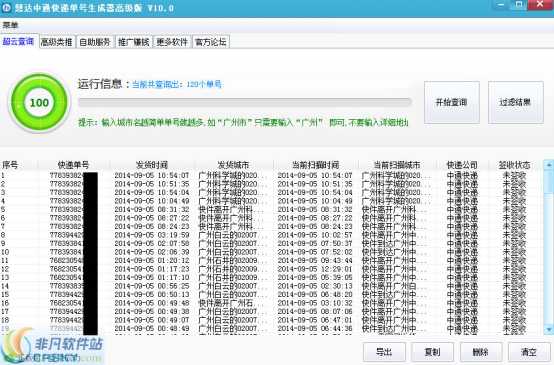Select row 12 ship time 2014-09-05 01:17:23
The width and height of the screenshot is (554, 365).
(152, 269)
